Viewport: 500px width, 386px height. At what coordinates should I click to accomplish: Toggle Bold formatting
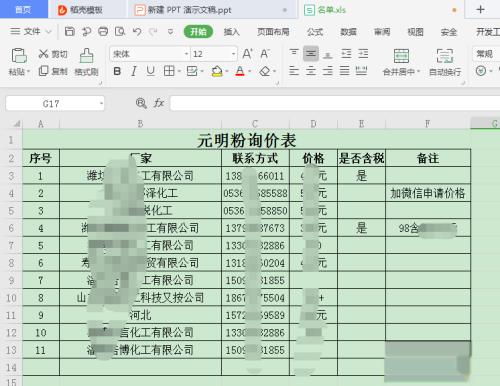[117, 71]
